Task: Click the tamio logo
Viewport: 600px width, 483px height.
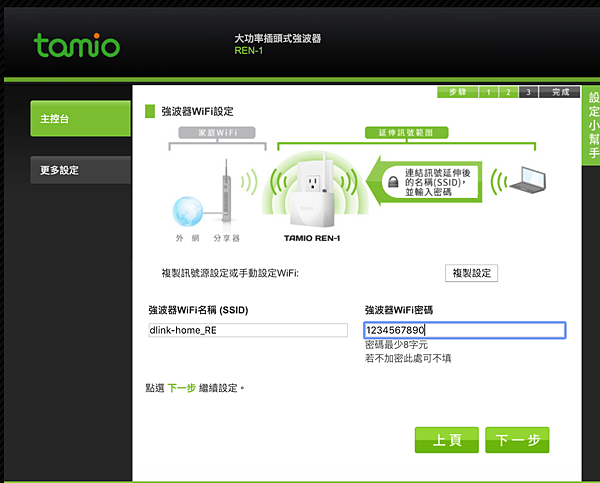Action: (77, 45)
